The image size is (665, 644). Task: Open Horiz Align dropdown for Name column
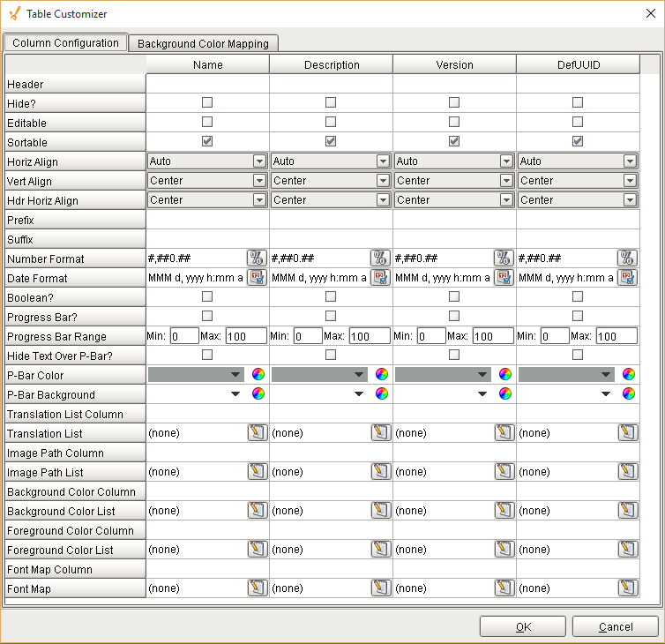tap(259, 161)
